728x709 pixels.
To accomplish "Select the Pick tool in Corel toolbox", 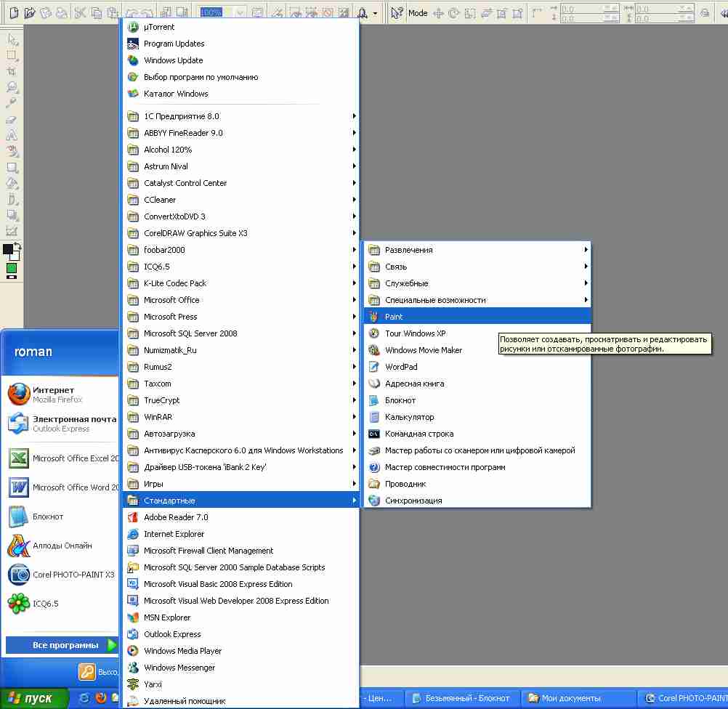I will click(12, 39).
